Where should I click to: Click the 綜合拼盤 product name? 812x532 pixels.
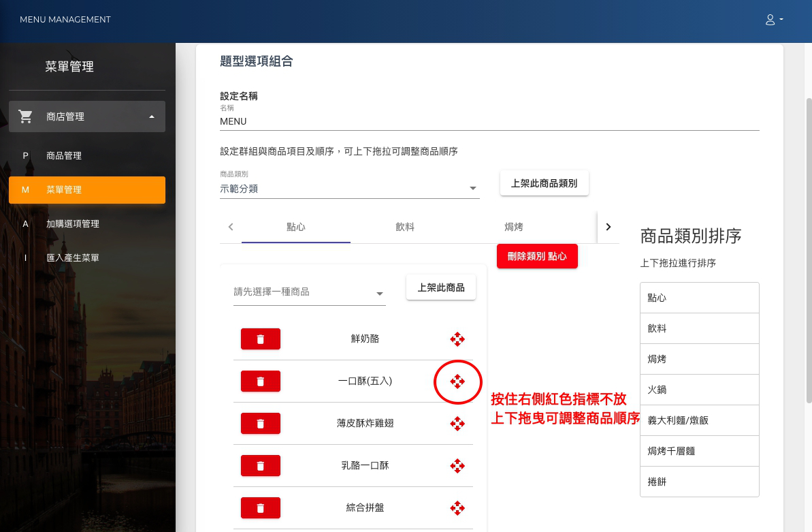[365, 508]
